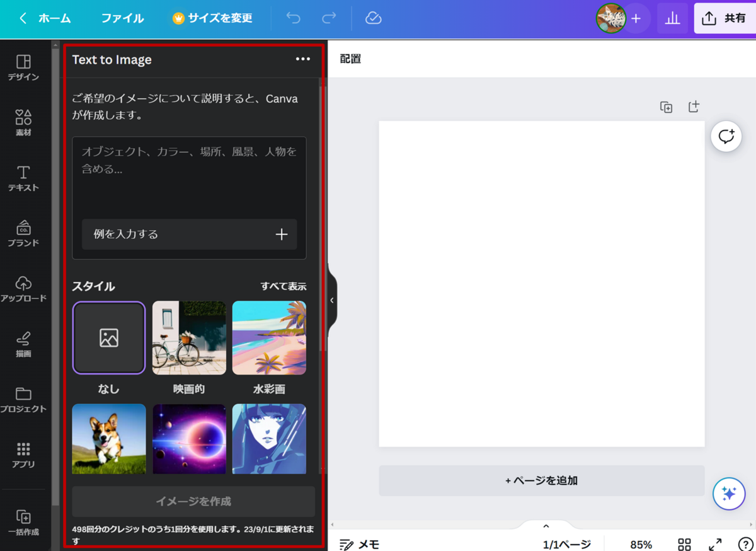Image resolution: width=756 pixels, height=551 pixels.
Task: Duplicate the page with copy icon
Action: pyautogui.click(x=666, y=107)
